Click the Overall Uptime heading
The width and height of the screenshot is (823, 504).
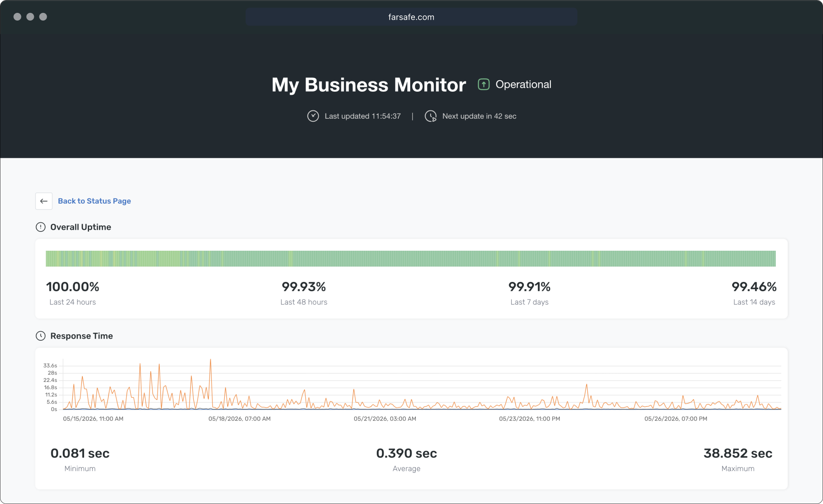pyautogui.click(x=81, y=227)
